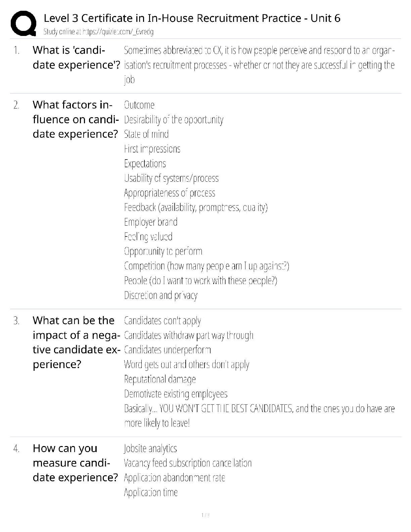Image resolution: width=411 pixels, height=532 pixels.
Task: Click 'Outcome' in answer two
Action: pos(139,105)
